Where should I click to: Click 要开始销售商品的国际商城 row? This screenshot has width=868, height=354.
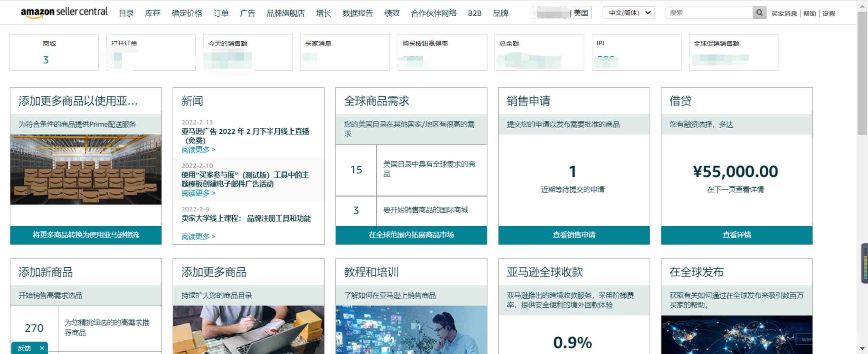(x=411, y=210)
